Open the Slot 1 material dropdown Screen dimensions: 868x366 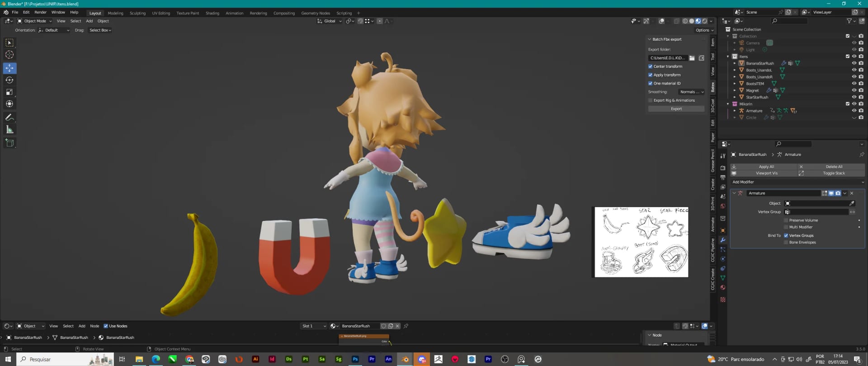[x=314, y=326]
